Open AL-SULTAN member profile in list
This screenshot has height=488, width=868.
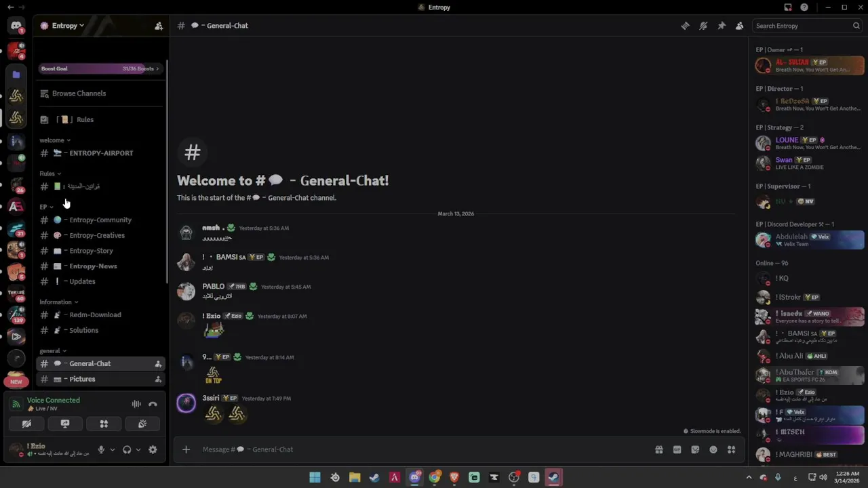click(810, 66)
